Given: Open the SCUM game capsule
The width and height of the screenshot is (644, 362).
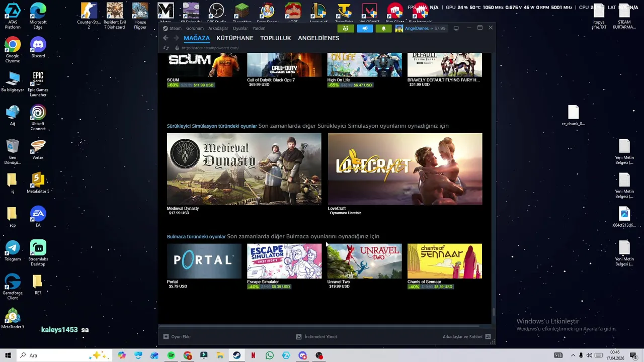Looking at the screenshot, I should coord(204,65).
